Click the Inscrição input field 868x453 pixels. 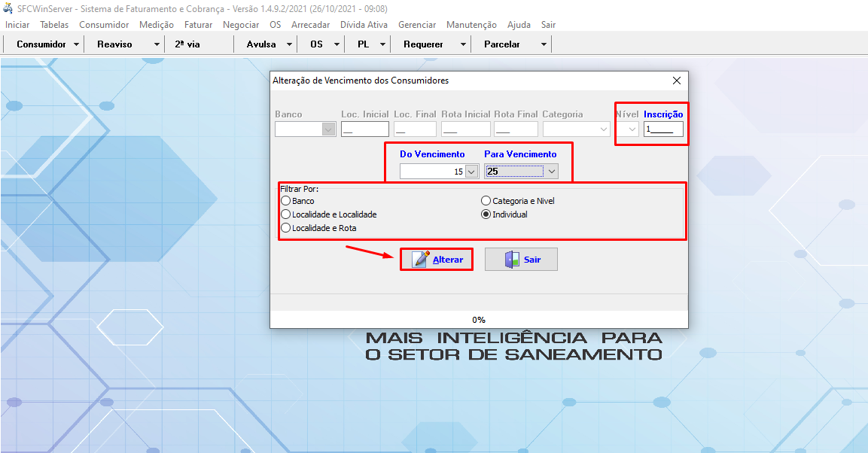663,129
